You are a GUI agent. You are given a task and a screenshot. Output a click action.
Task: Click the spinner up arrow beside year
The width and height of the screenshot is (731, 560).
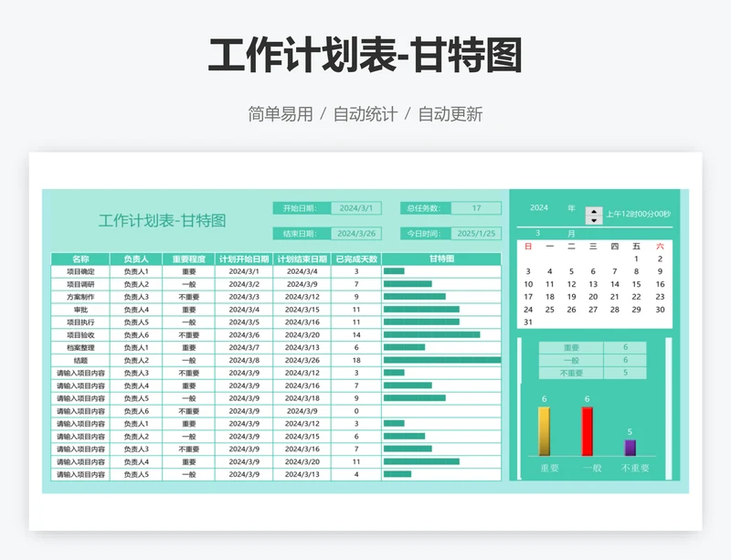coord(594,211)
